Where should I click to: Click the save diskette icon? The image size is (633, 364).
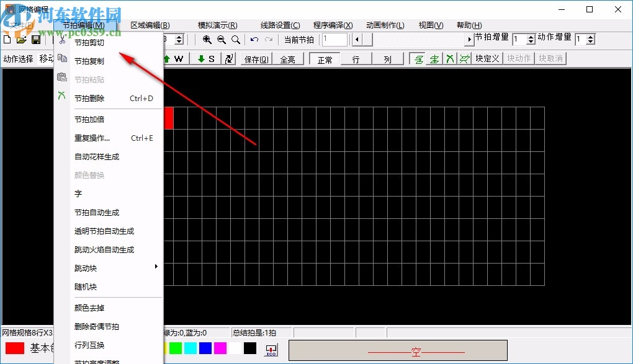[35, 39]
